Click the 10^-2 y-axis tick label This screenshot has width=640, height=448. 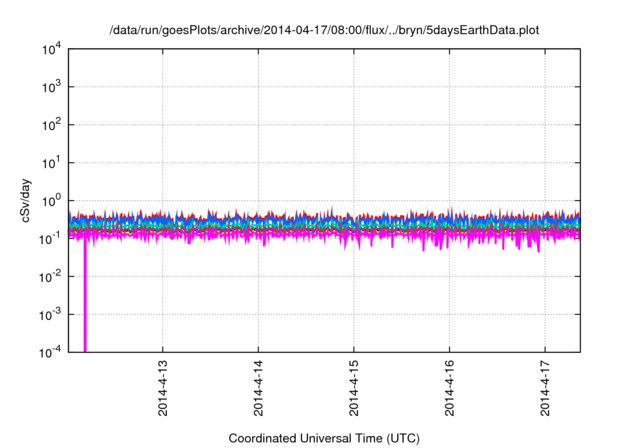point(50,277)
